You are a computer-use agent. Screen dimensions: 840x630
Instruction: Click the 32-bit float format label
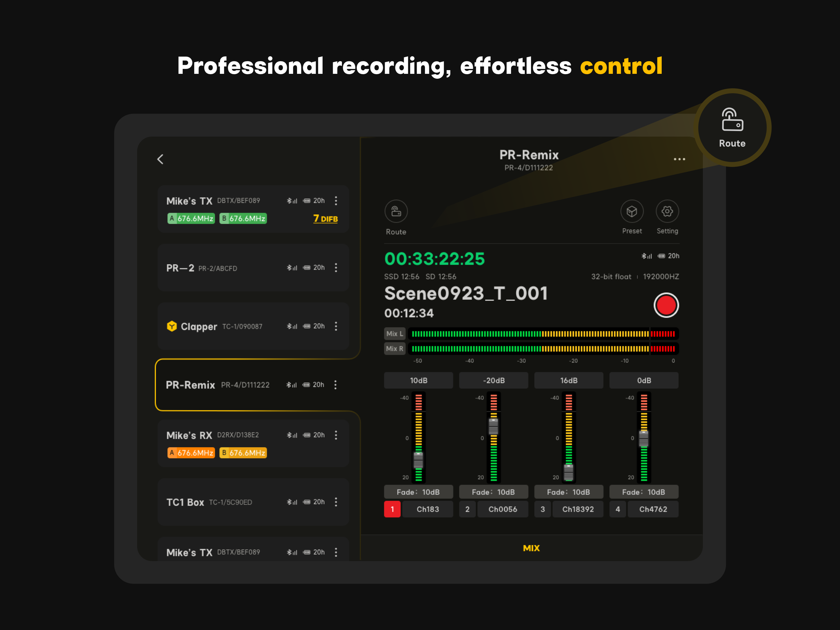point(611,277)
